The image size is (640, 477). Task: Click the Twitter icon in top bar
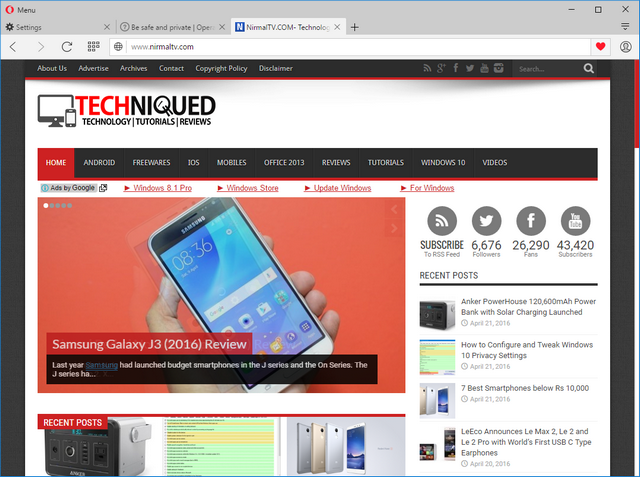point(470,68)
